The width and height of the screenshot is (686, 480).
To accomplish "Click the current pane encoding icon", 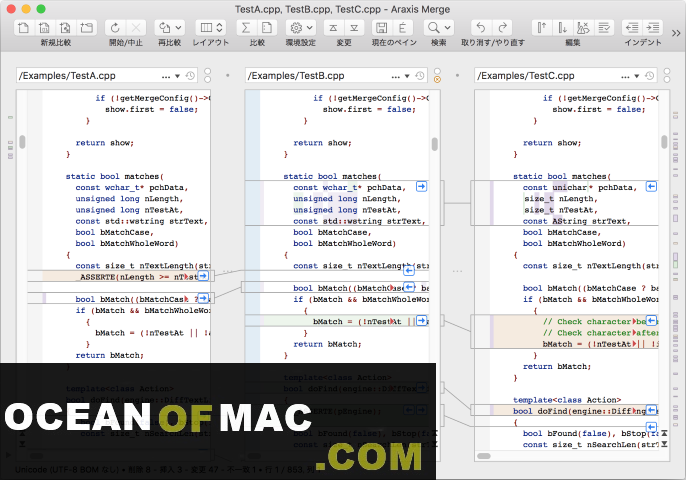I will [x=402, y=28].
